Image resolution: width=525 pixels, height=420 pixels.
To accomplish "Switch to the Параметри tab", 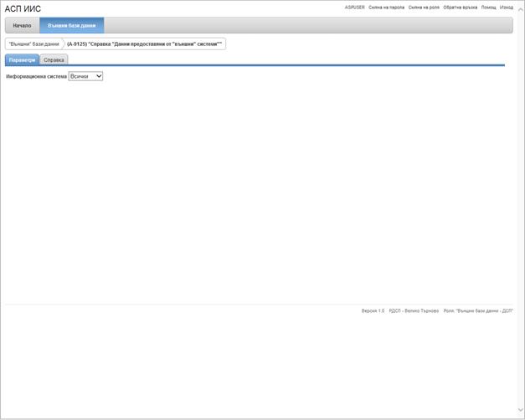I will (x=22, y=60).
